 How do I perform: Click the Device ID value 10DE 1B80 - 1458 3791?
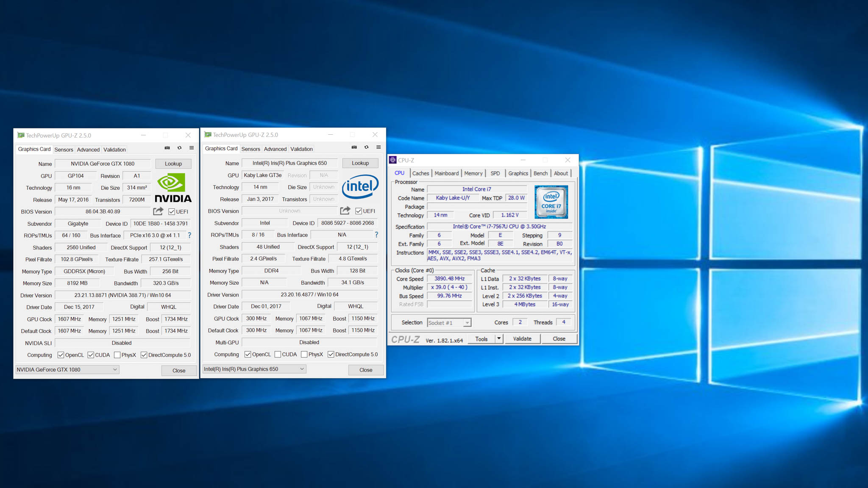160,223
